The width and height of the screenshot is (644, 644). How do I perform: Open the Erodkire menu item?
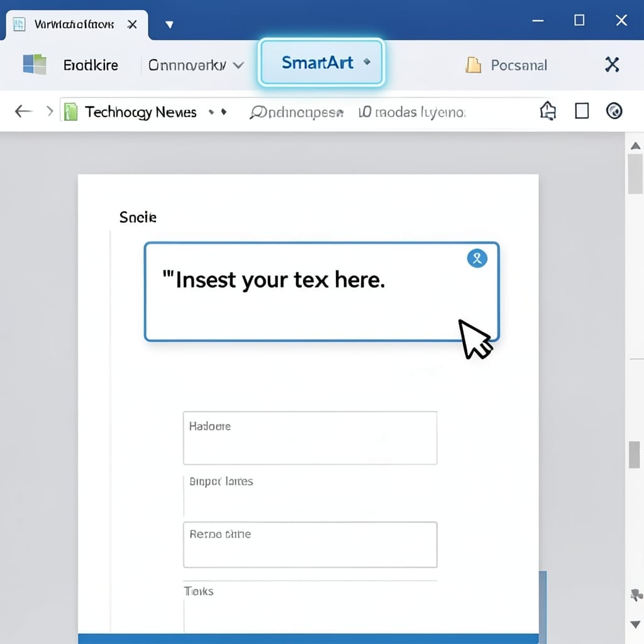tap(91, 65)
